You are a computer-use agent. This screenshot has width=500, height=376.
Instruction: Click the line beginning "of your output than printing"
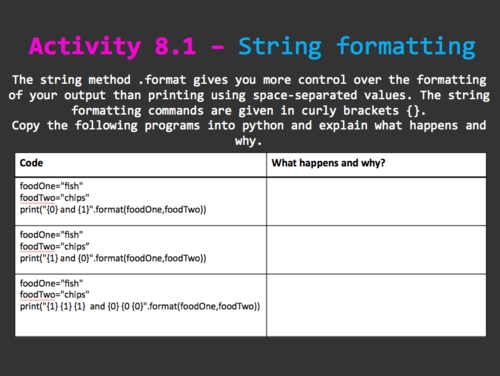coord(249,95)
